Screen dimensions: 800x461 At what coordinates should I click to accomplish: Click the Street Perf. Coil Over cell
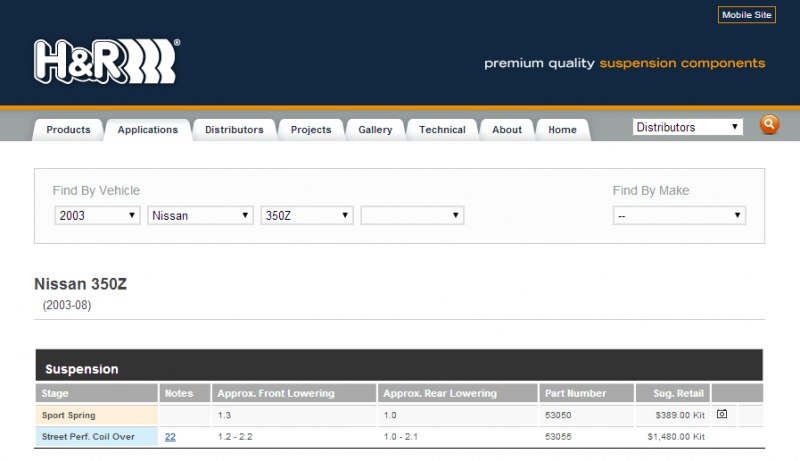pyautogui.click(x=96, y=437)
